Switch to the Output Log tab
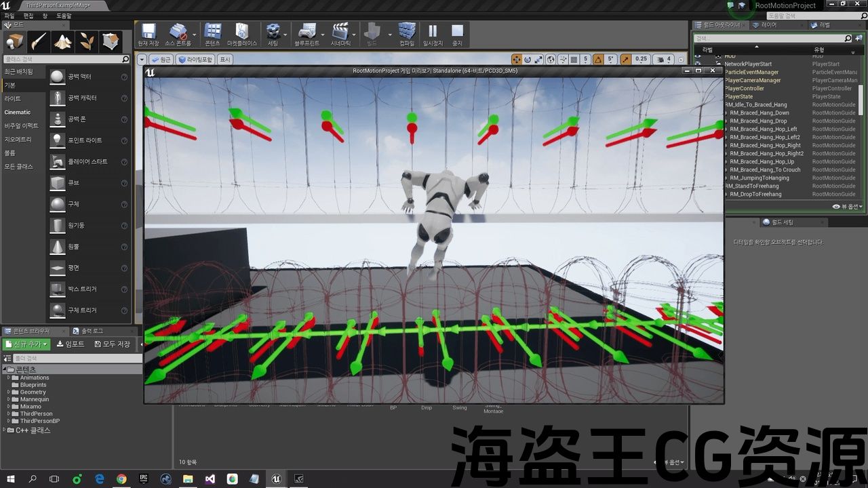The width and height of the screenshot is (868, 488). (x=92, y=331)
